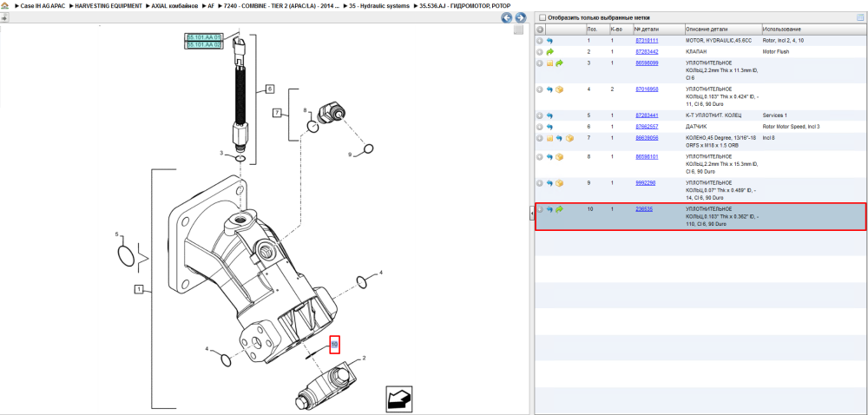
Task: Click the blue arrow icon in the MOTOR, HYDRAULIC row
Action: [549, 41]
